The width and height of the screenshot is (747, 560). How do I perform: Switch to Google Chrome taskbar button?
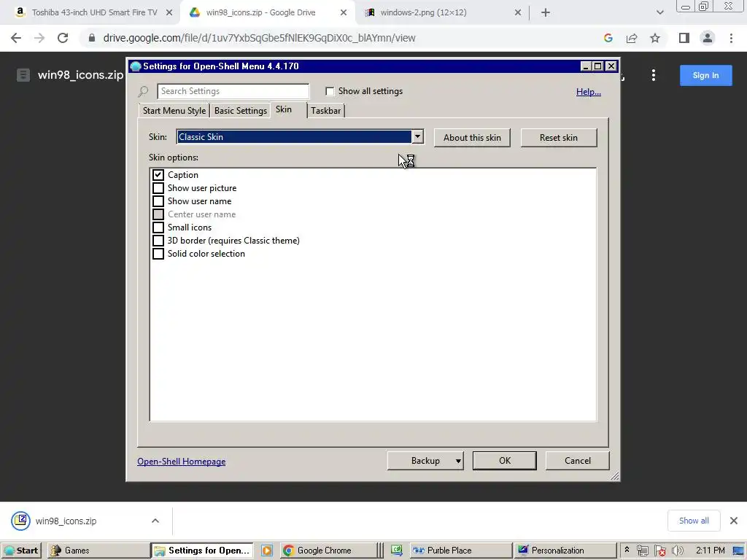(329, 551)
